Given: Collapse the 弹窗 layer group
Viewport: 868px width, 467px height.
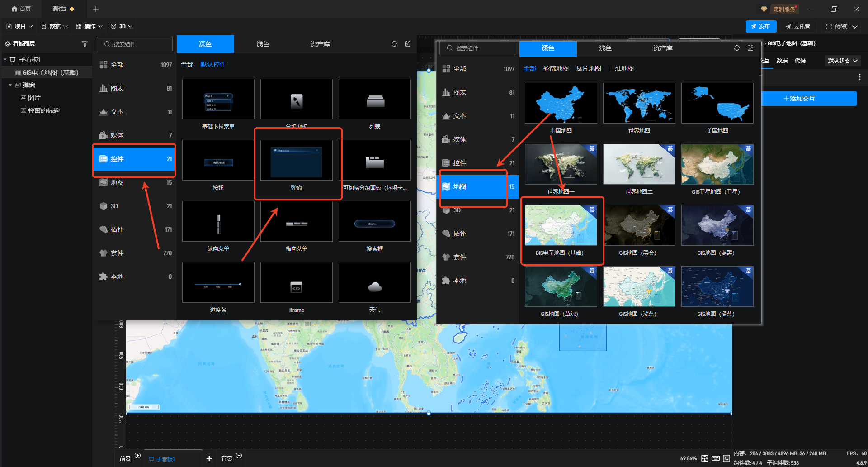Looking at the screenshot, I should click(x=10, y=85).
